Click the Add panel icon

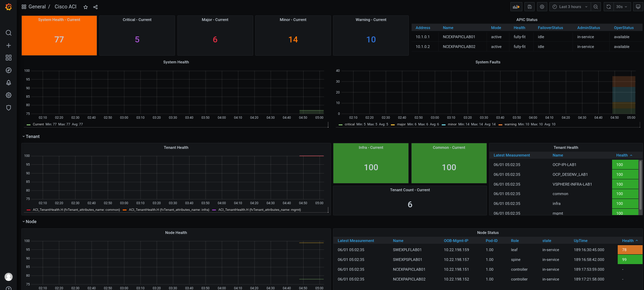click(516, 7)
